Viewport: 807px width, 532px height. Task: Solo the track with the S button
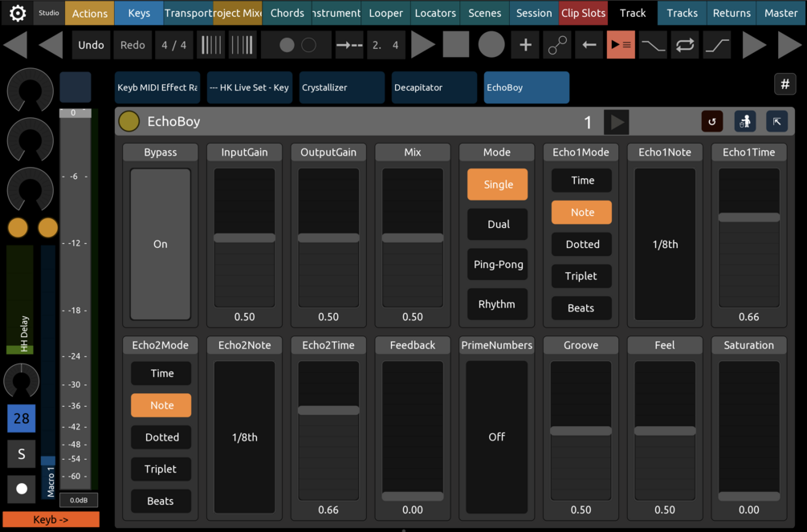21,454
